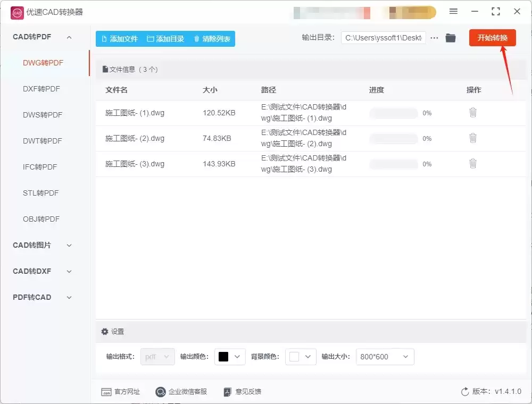Delete 施工图纸-(3).dwg via trash icon
This screenshot has height=404, width=532.
point(473,164)
